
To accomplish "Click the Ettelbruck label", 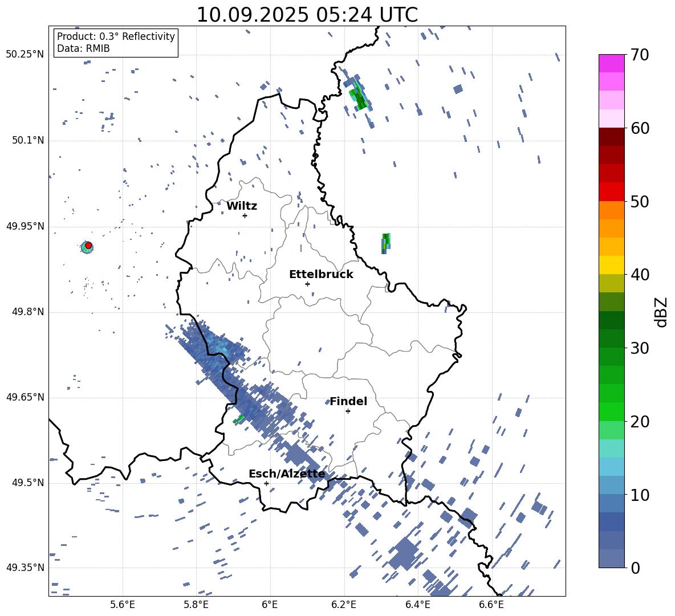I will click(321, 275).
